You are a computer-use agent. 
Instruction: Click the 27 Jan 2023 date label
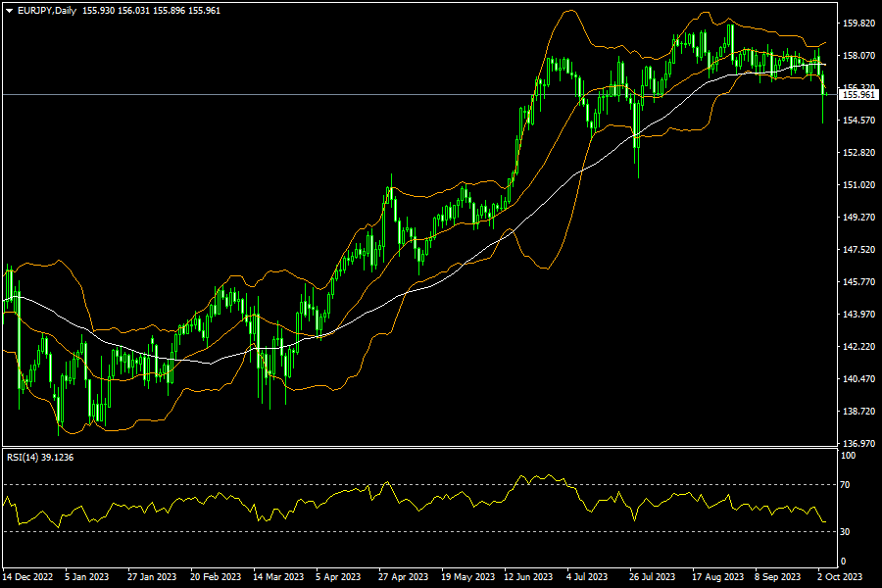tap(152, 577)
